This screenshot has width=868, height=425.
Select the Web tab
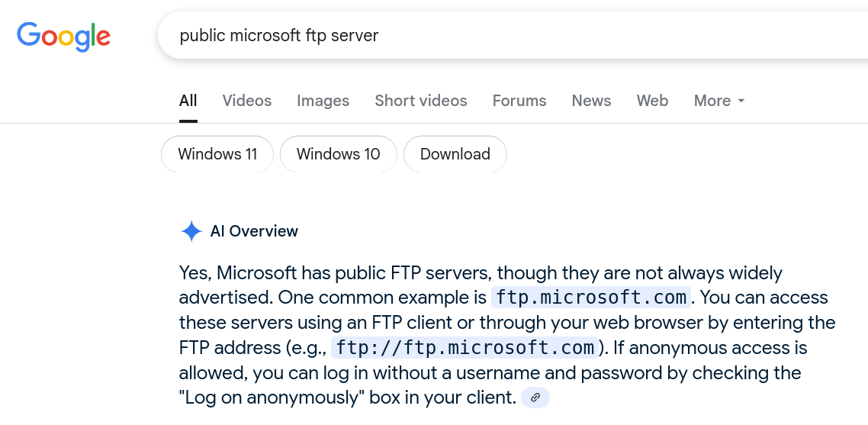tap(652, 101)
